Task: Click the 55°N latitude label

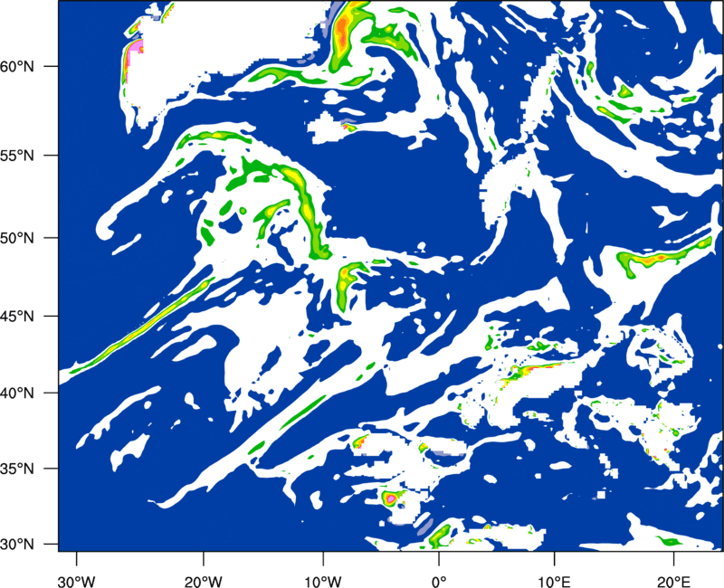Action: 17,156
